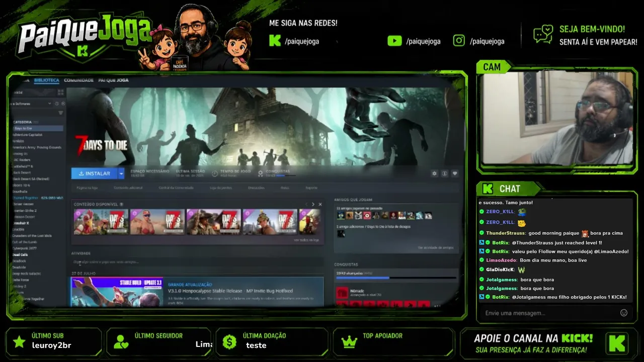This screenshot has height=362, width=644.
Task: Open the Comunidade tab
Action: click(78, 80)
